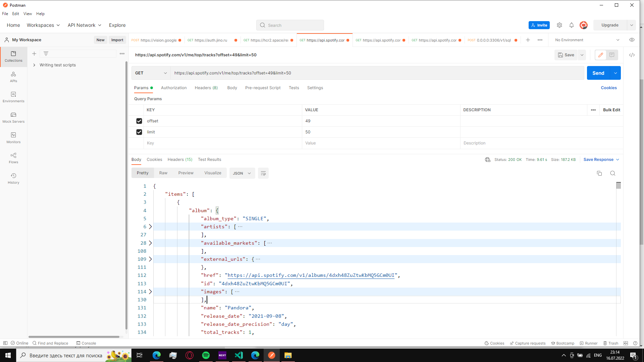The width and height of the screenshot is (644, 362).
Task: Open the Mock Servers sidebar icon
Action: coord(13,118)
